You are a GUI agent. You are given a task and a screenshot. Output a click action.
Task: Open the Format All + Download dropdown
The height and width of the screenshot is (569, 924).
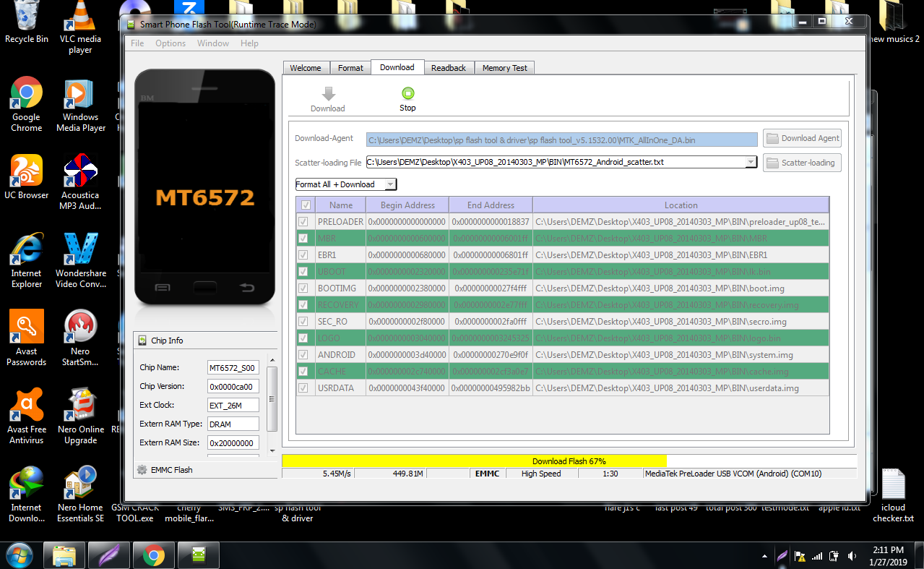346,184
